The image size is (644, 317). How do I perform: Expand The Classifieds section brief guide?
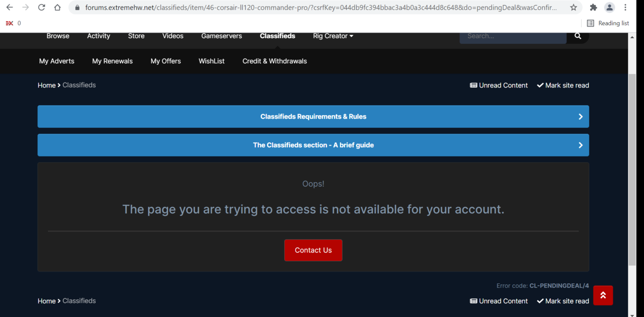coord(313,145)
